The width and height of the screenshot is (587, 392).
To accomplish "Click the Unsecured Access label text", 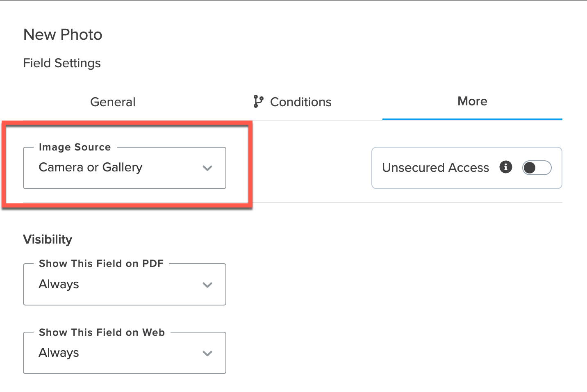I will [x=435, y=168].
